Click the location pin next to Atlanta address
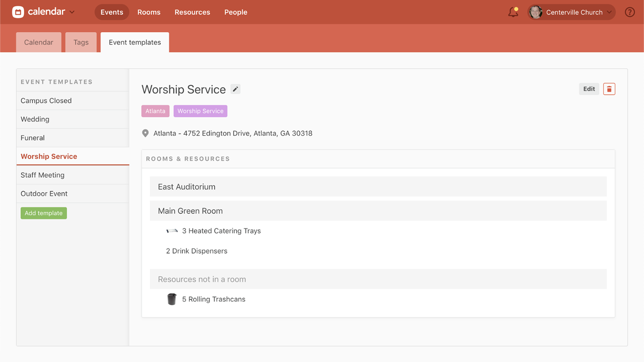Viewport: 644px width, 362px height. click(x=145, y=133)
